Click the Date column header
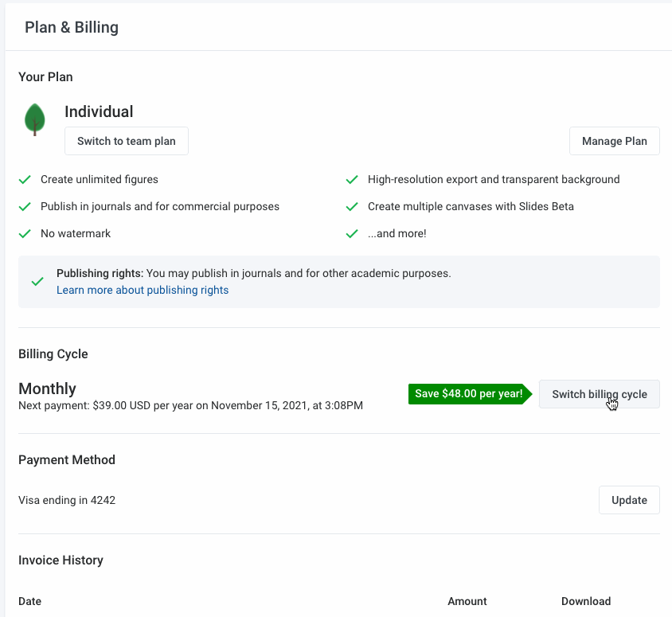Viewport: 672px width, 617px height. pos(29,601)
